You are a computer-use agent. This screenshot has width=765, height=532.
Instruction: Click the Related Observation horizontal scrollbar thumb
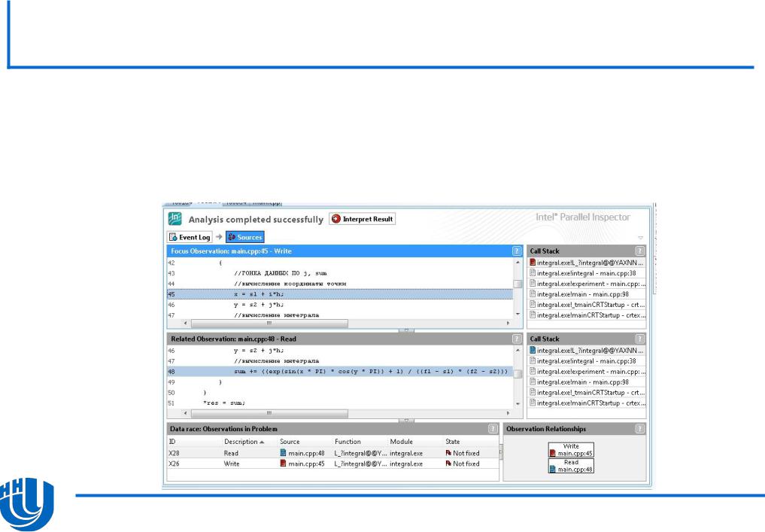pos(269,413)
